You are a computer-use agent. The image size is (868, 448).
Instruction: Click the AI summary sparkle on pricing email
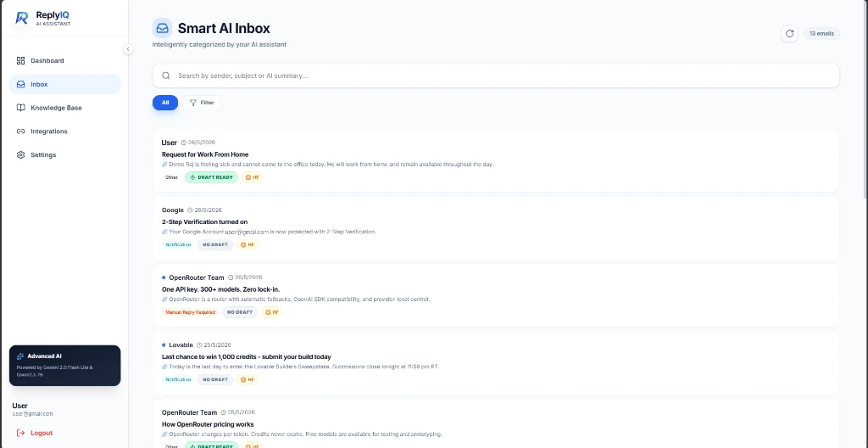tap(164, 434)
